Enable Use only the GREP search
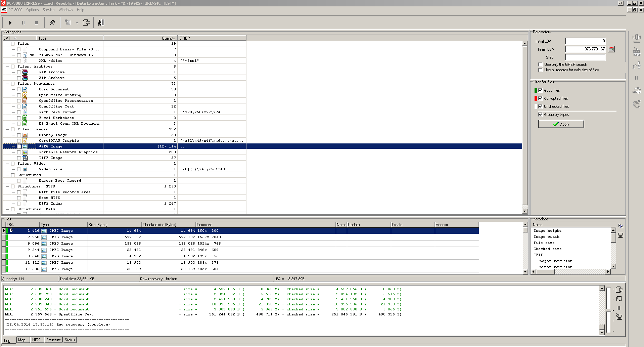 coord(540,64)
